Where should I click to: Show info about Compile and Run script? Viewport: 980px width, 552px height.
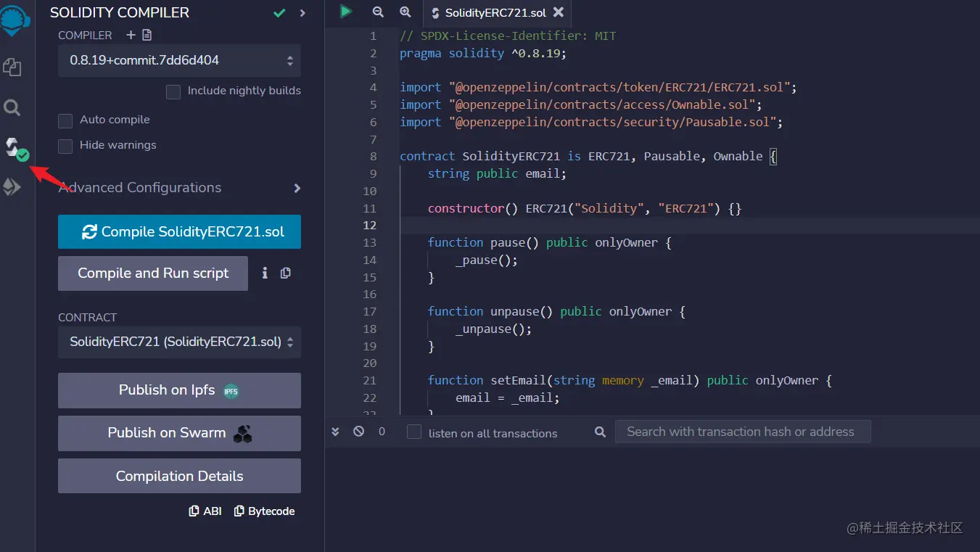click(x=265, y=273)
